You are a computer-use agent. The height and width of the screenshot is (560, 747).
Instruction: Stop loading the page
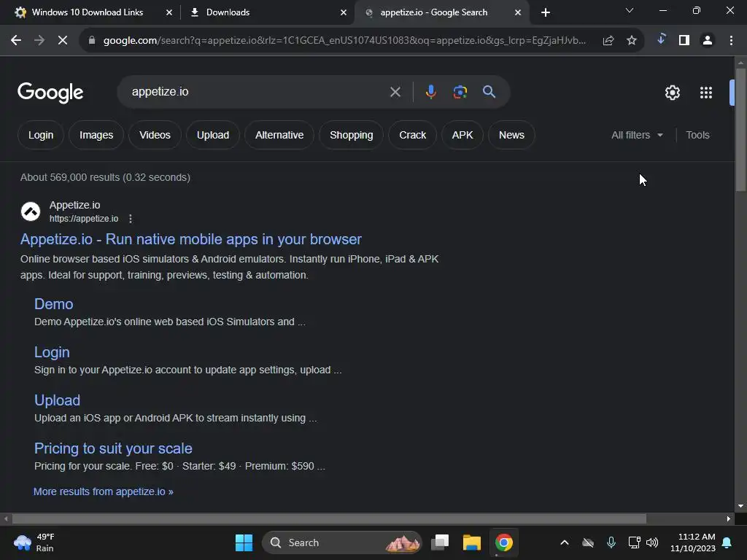pyautogui.click(x=63, y=41)
